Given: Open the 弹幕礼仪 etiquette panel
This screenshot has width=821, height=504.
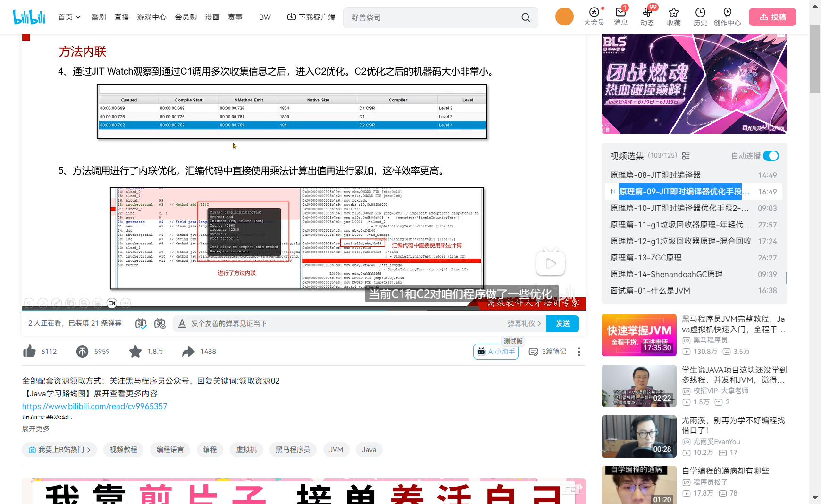Looking at the screenshot, I should click(x=521, y=324).
